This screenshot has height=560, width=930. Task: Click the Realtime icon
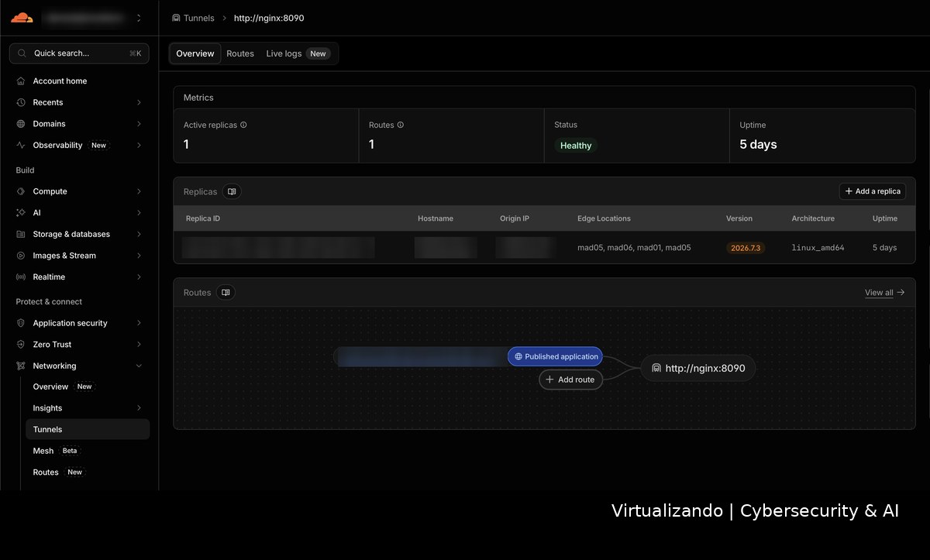coord(21,277)
